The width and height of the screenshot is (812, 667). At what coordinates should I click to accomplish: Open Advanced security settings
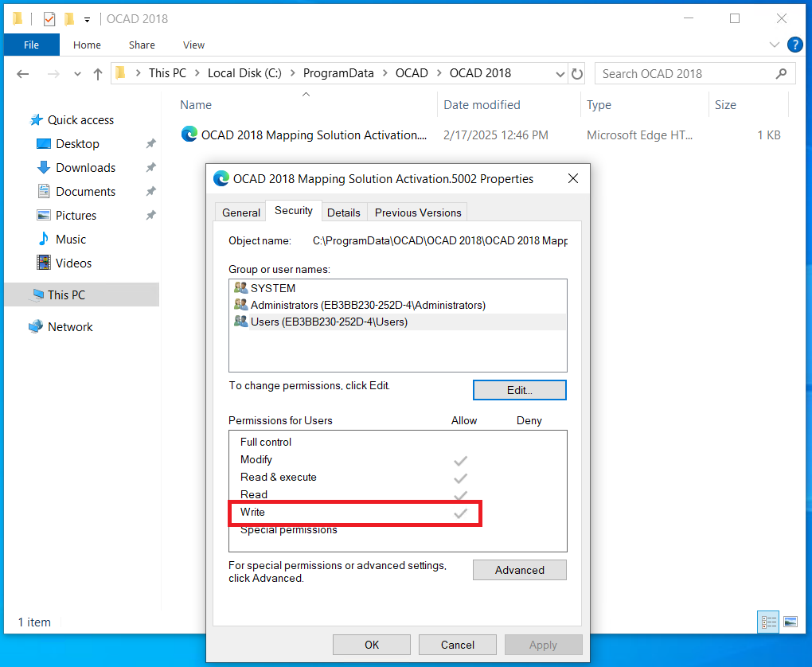pyautogui.click(x=519, y=570)
